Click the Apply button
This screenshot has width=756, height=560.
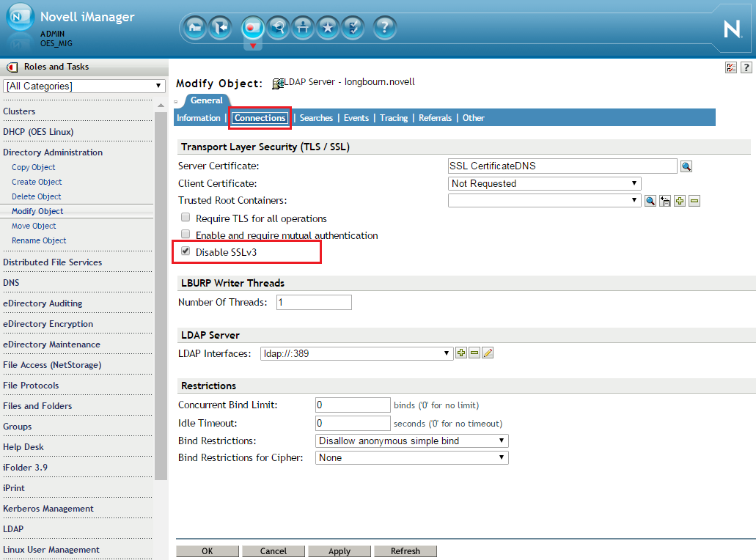click(340, 551)
